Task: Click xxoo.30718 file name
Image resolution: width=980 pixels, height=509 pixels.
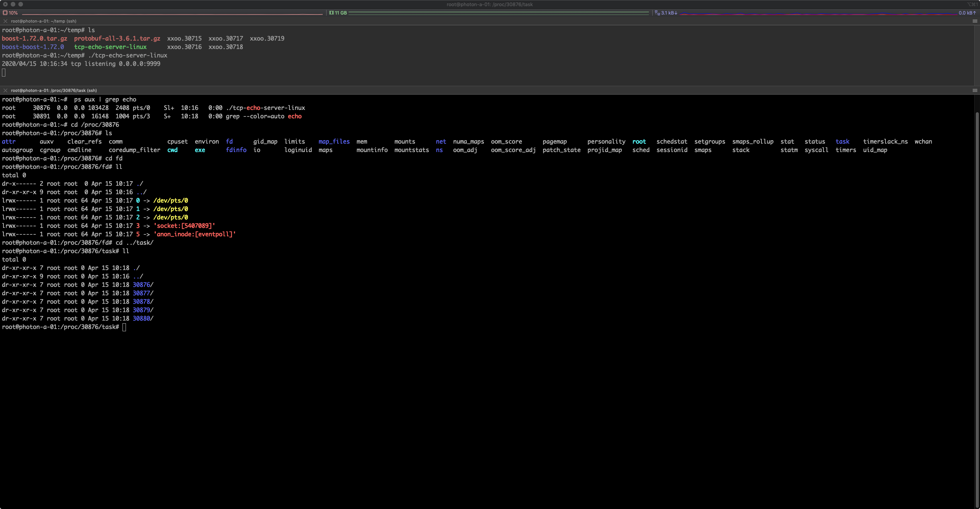Action: click(225, 47)
